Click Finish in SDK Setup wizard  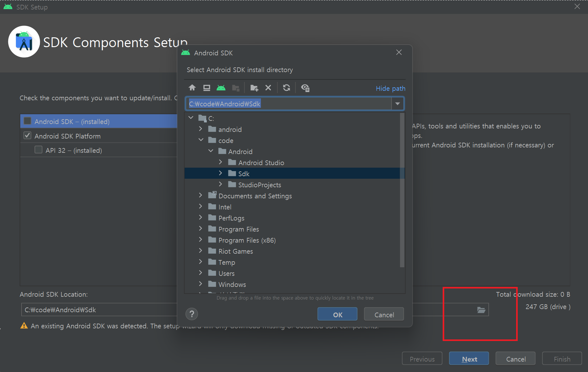tap(562, 359)
